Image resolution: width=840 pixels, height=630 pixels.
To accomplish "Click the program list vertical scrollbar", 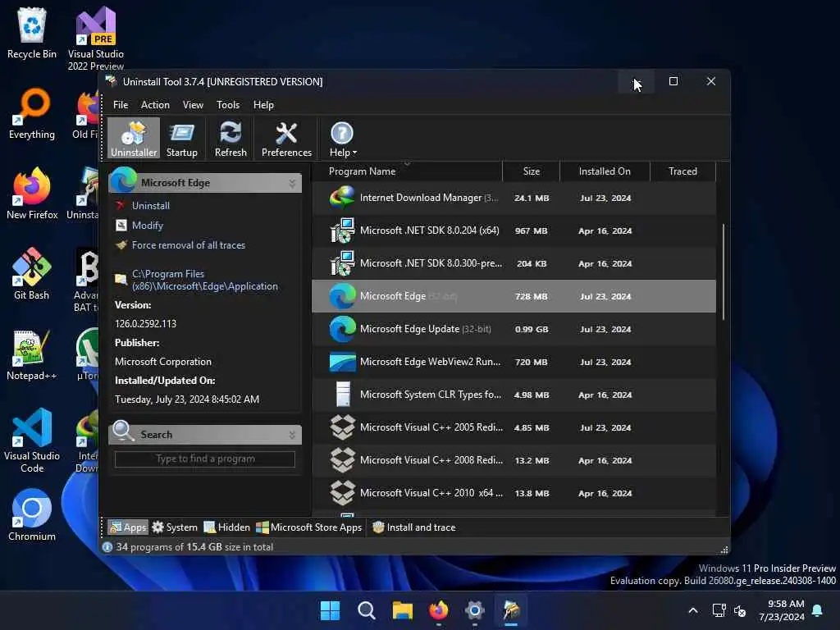I will coord(724,272).
